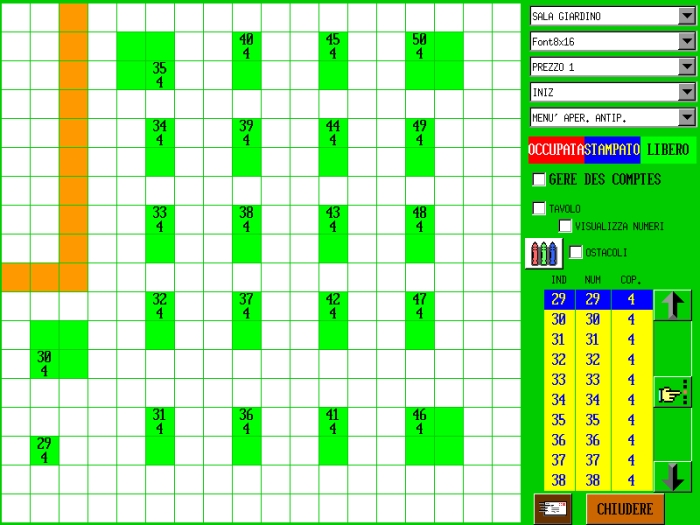Select table 41 on the grid
Screen dimensions: 700x525
pyautogui.click(x=333, y=436)
